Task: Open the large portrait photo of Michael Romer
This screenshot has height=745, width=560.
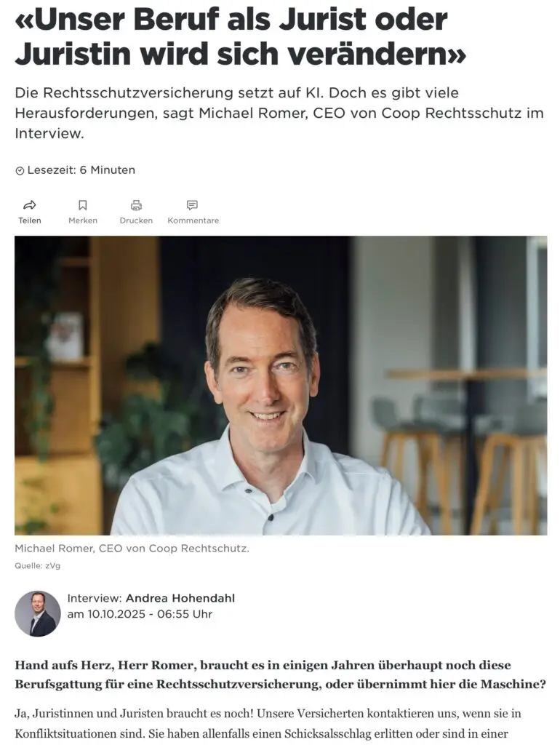Action: (x=281, y=386)
